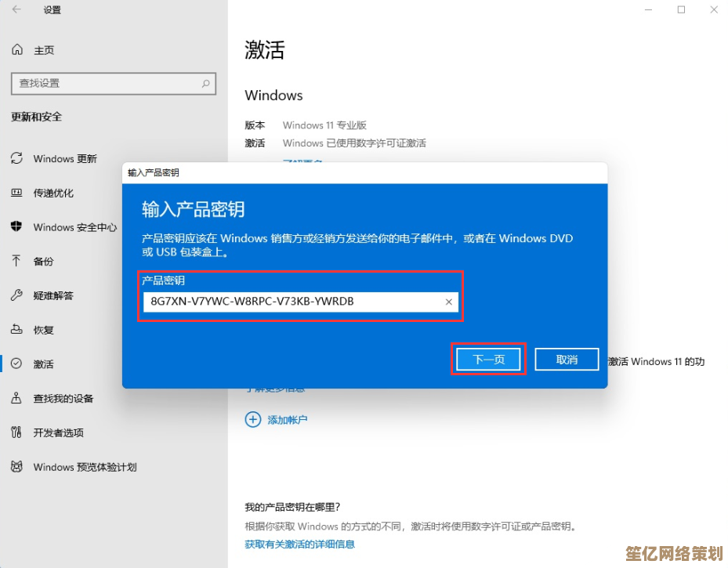The height and width of the screenshot is (568, 728).
Task: Select 激活 in the sidebar
Action: (43, 364)
